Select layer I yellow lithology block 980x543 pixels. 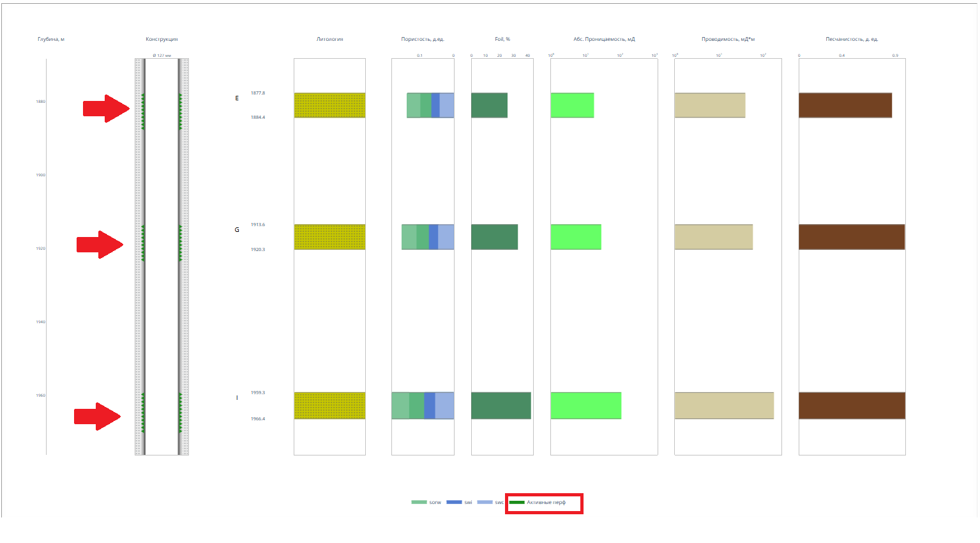[x=329, y=406]
